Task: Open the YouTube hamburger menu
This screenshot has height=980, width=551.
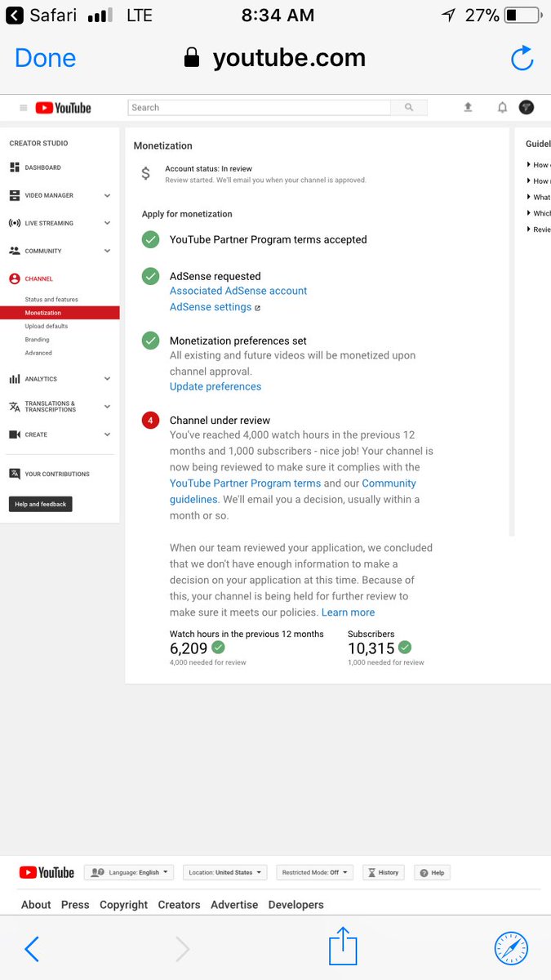Action: tap(23, 108)
